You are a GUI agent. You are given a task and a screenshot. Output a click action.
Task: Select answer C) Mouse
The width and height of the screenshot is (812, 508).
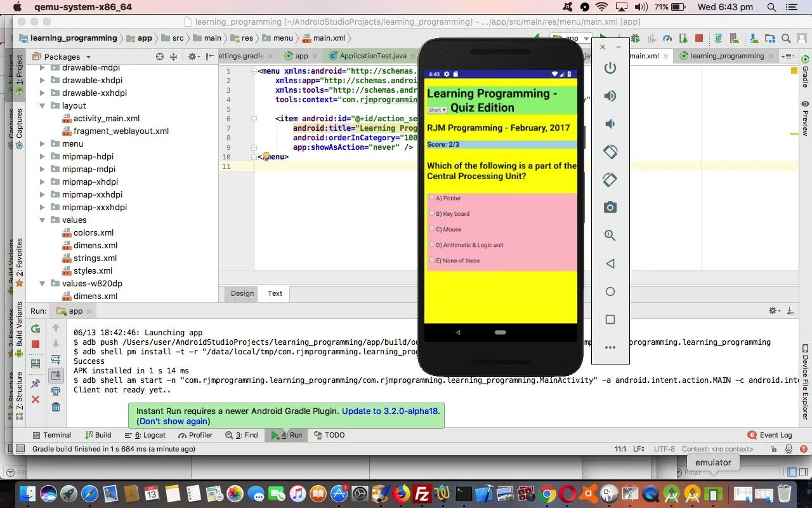[x=432, y=229]
